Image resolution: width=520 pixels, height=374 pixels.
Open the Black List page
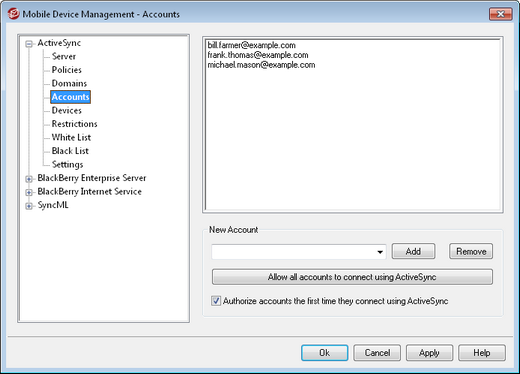pos(70,151)
